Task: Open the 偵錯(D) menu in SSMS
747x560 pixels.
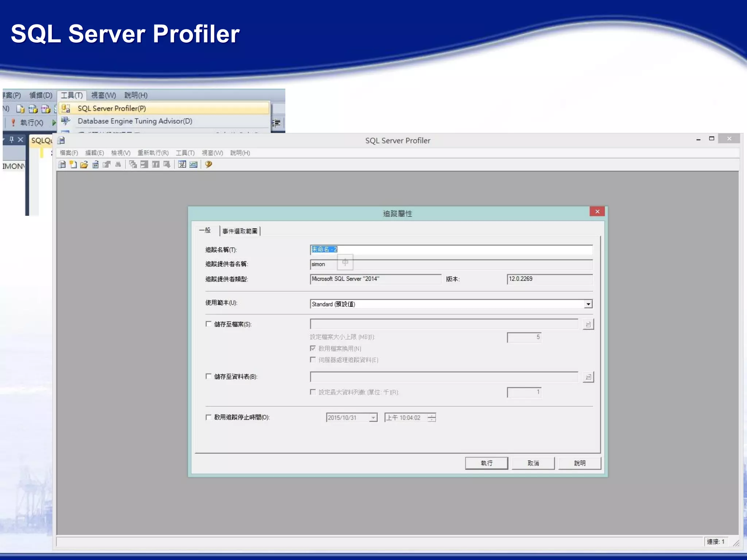Action: (x=41, y=95)
